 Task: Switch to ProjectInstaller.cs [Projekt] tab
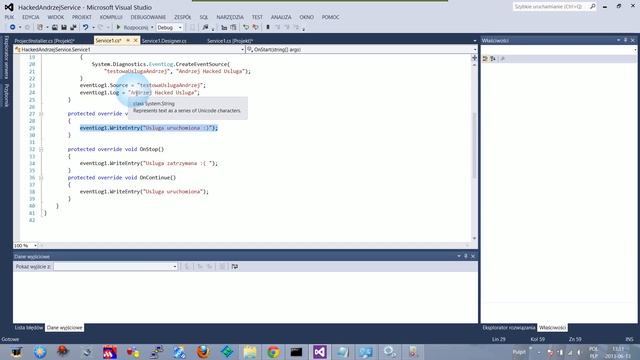(x=44, y=41)
